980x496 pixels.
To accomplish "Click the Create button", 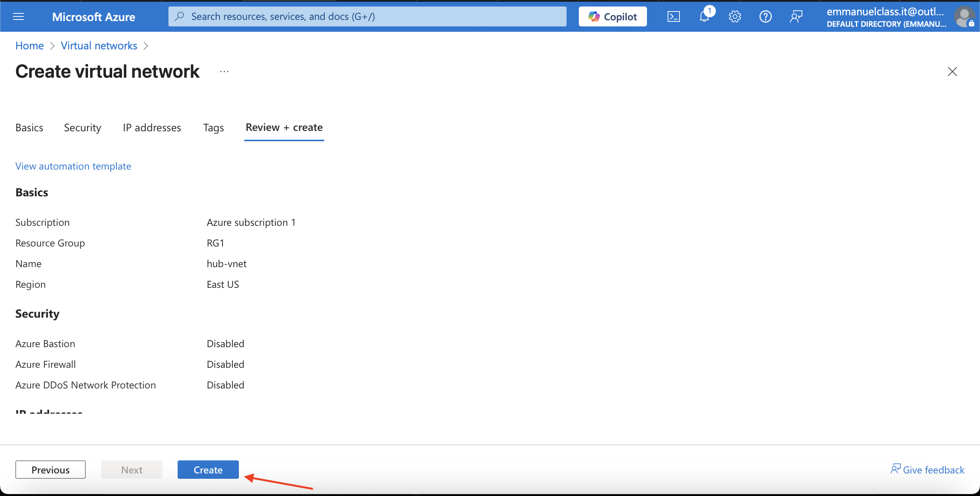I will pos(208,470).
